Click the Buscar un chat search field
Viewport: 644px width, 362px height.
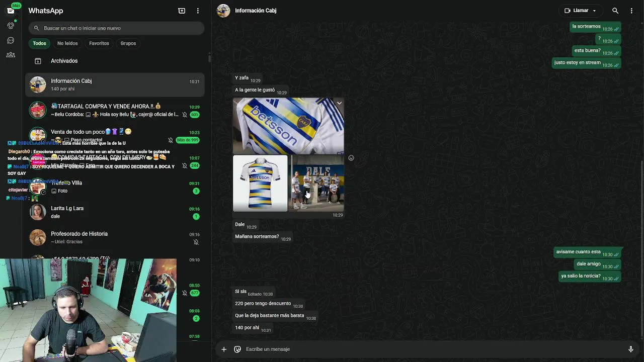(116, 28)
